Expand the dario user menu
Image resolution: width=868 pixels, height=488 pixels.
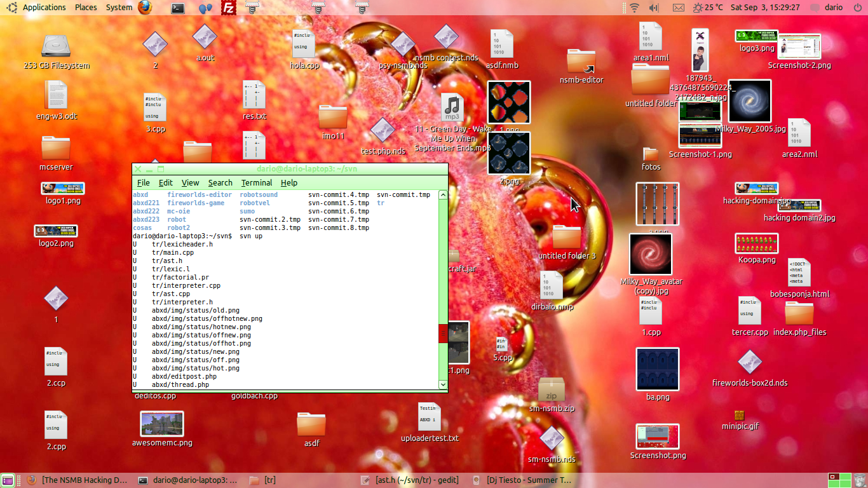pos(833,8)
